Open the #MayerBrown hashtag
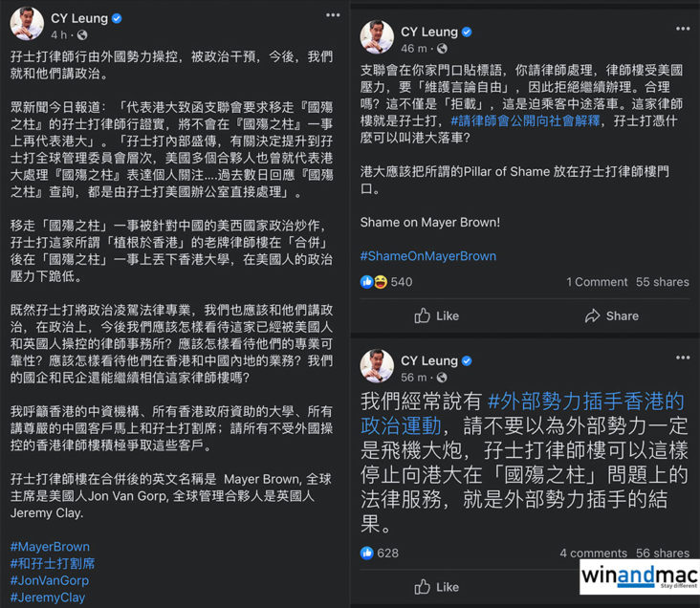700x608 pixels. tap(50, 547)
